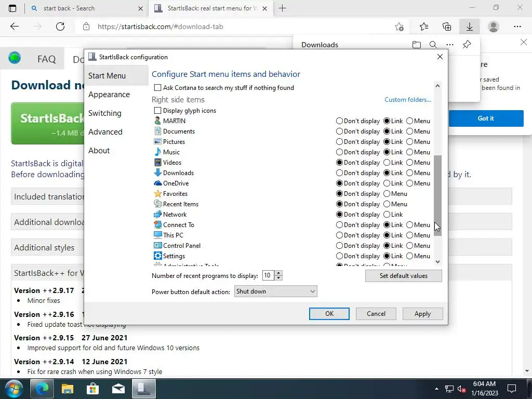Open Edge favorites star list

424,26
